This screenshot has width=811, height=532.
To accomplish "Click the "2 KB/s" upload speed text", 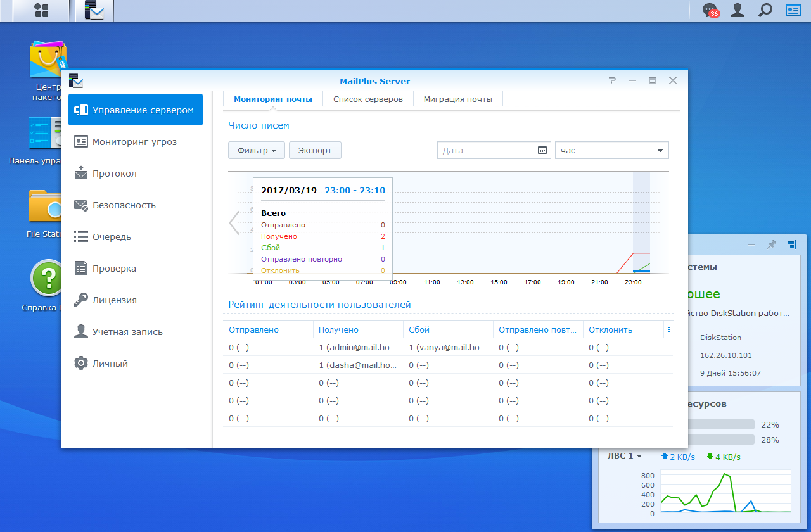I will (x=683, y=457).
